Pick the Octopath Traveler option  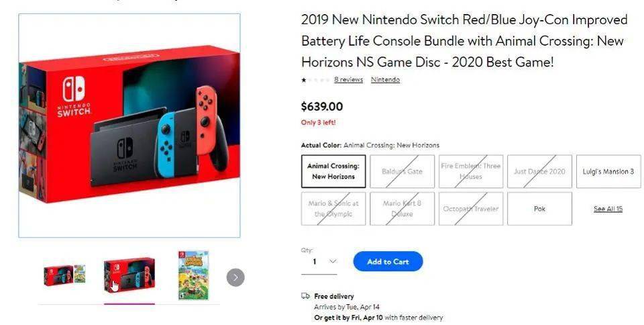point(471,209)
